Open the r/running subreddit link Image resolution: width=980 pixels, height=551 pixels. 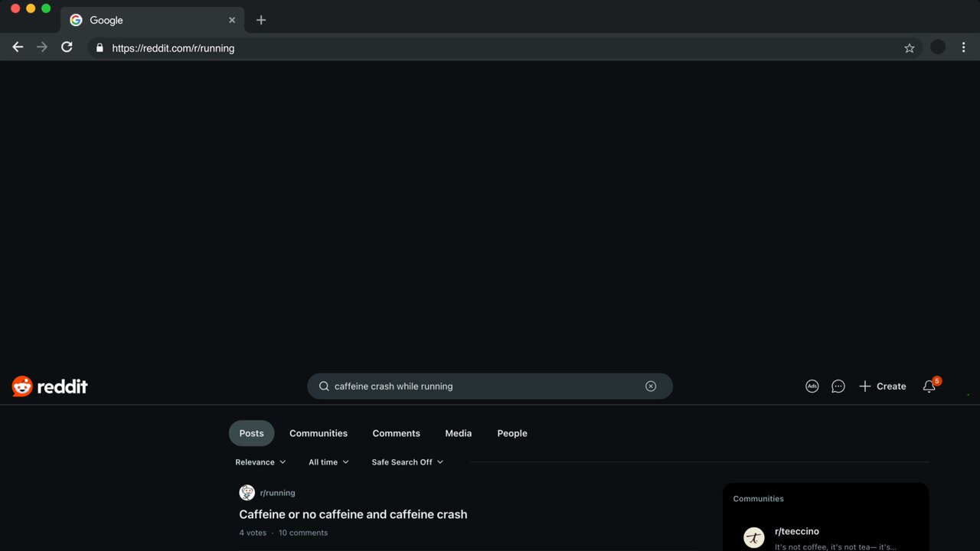click(277, 493)
